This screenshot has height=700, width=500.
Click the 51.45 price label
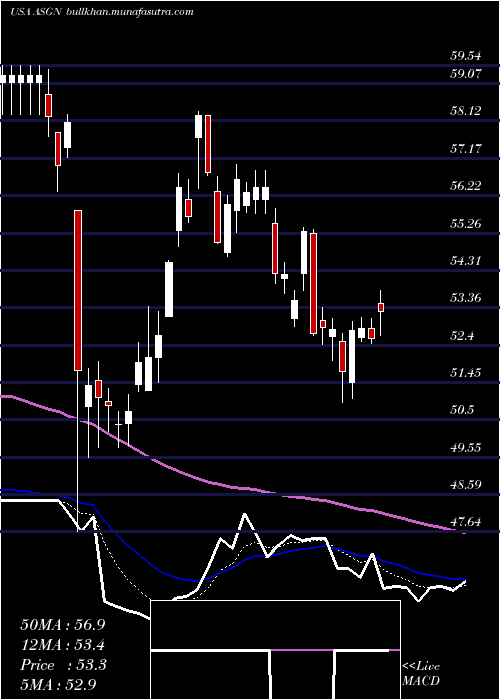pyautogui.click(x=466, y=372)
